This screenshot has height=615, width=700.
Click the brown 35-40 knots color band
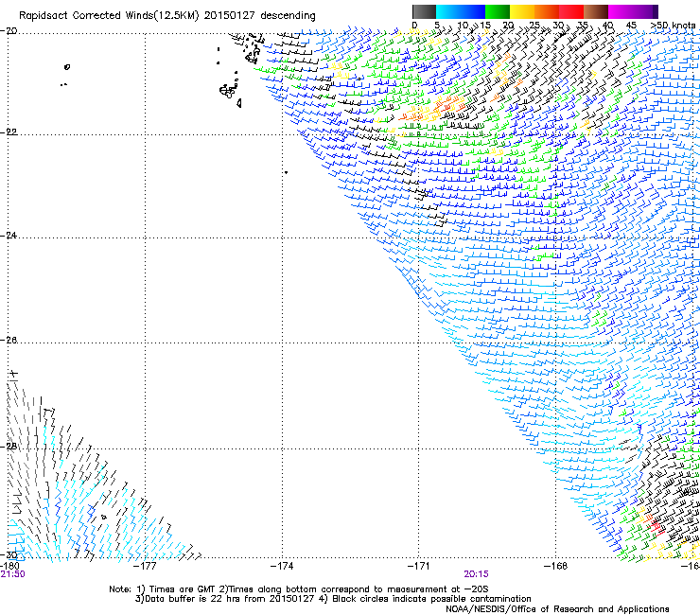pos(596,11)
